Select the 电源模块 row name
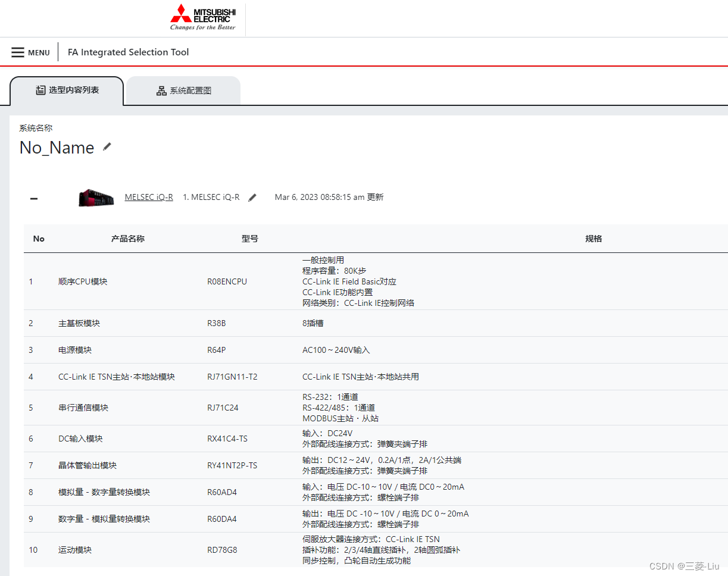The width and height of the screenshot is (728, 576). (x=75, y=350)
